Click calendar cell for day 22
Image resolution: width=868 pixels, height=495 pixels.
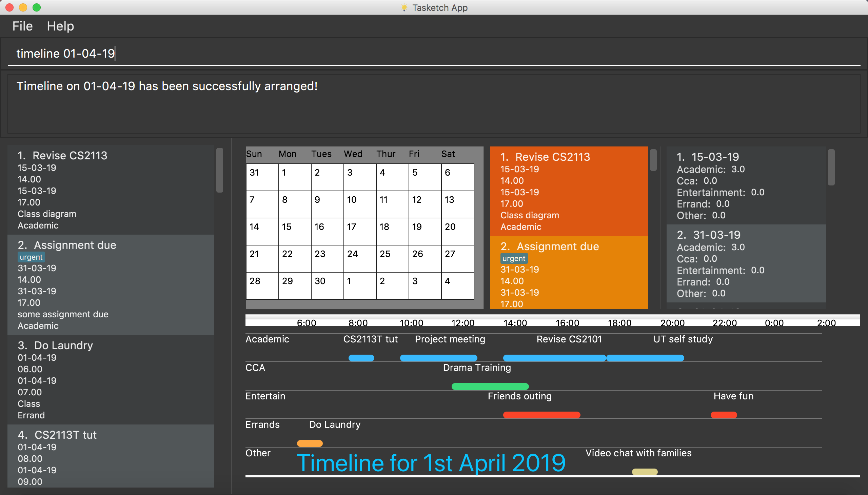pyautogui.click(x=295, y=259)
